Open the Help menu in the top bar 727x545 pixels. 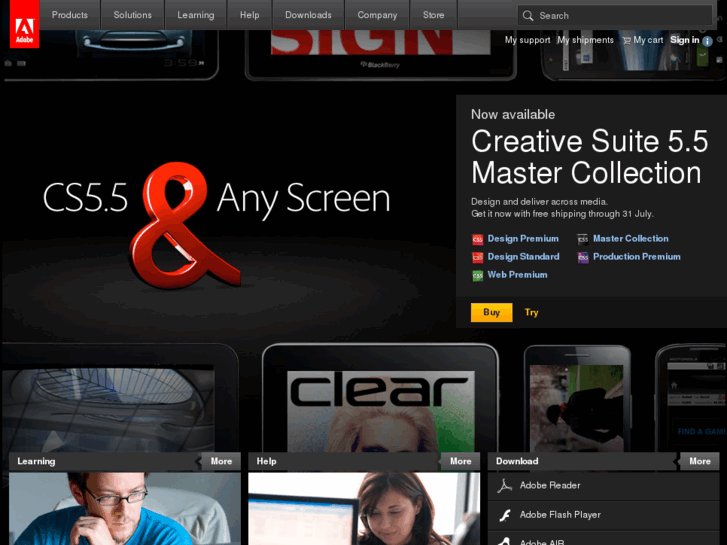click(249, 15)
